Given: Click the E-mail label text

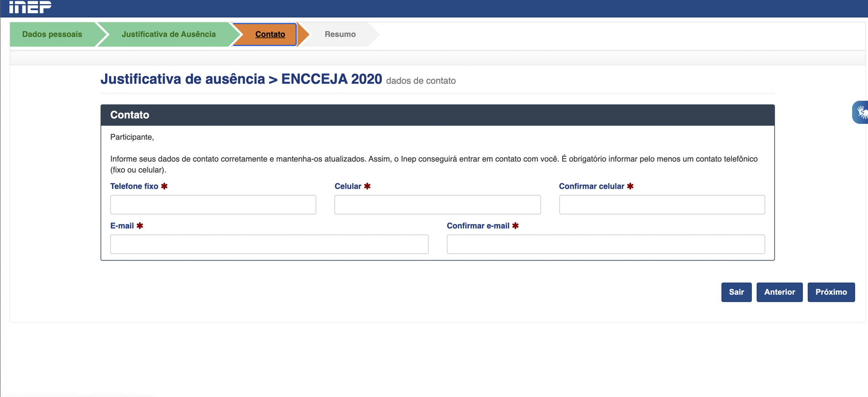Looking at the screenshot, I should [122, 226].
